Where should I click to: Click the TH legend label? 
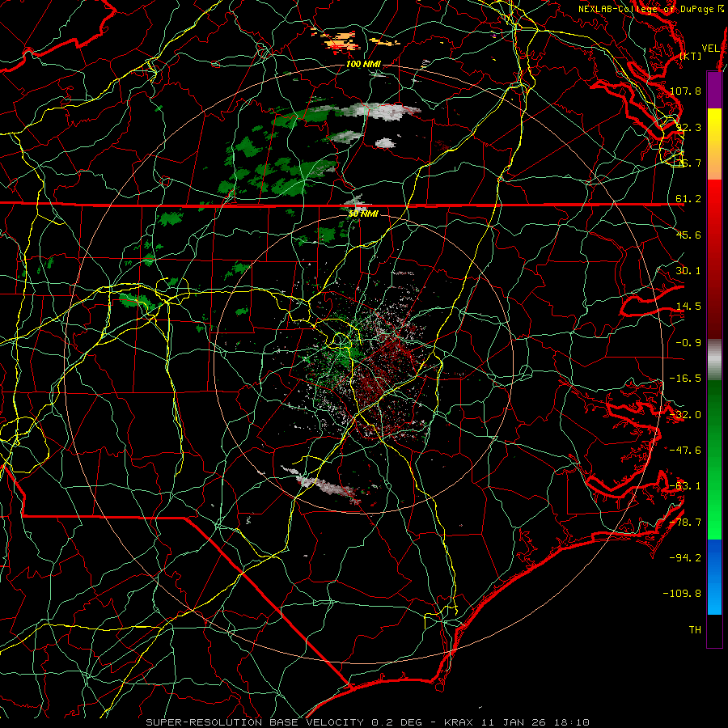(x=695, y=630)
